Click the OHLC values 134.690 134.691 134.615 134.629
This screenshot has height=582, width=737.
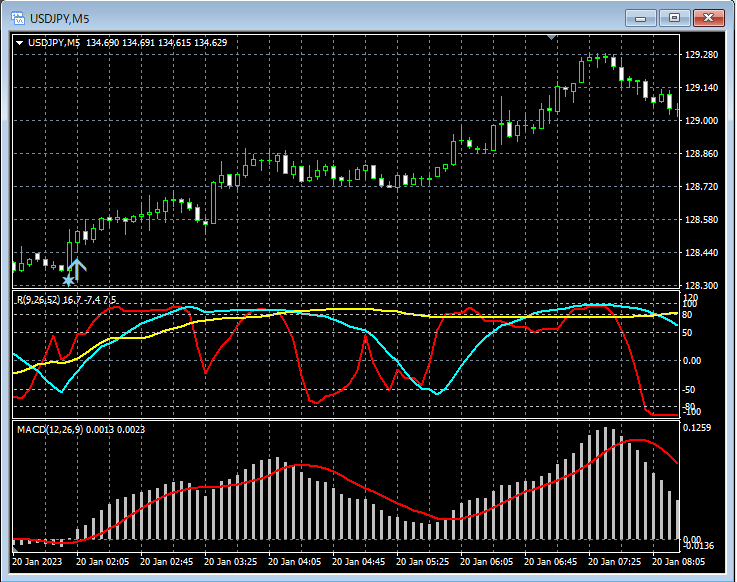(157, 43)
